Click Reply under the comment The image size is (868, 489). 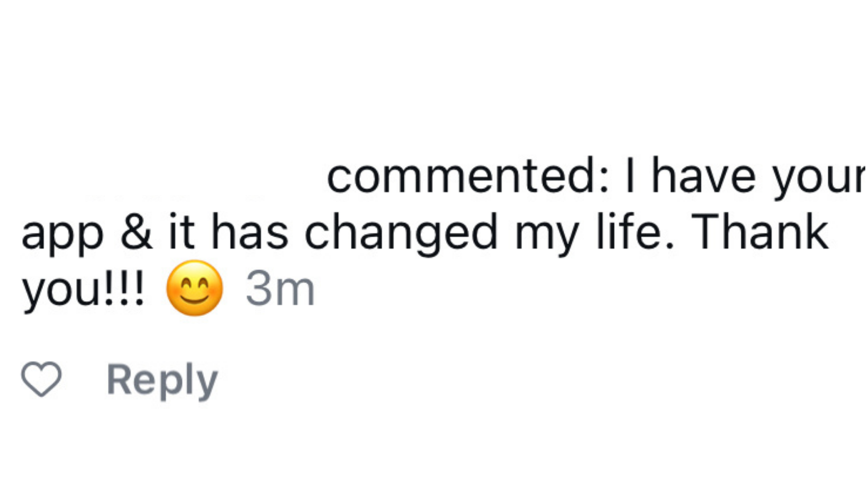[162, 380]
